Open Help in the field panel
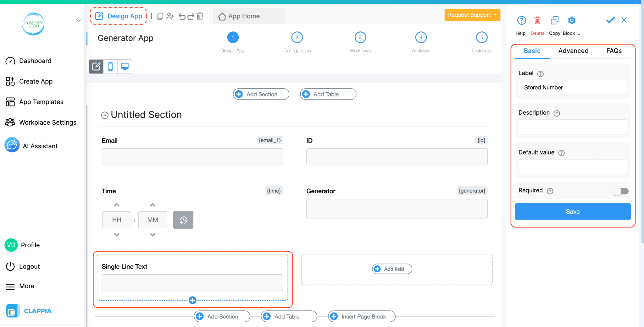Viewport: 644px width, 327px height. (521, 20)
